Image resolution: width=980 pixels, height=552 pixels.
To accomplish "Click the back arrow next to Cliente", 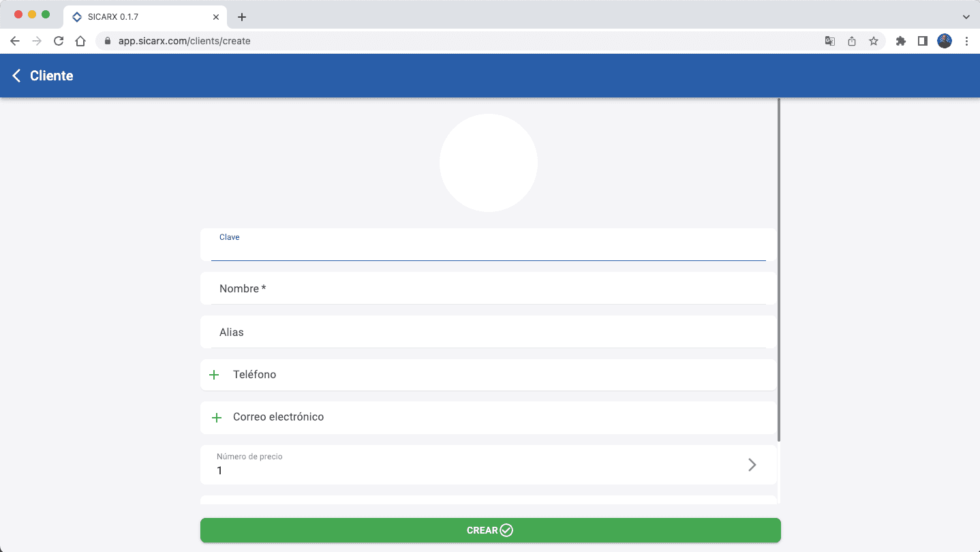I will 17,76.
